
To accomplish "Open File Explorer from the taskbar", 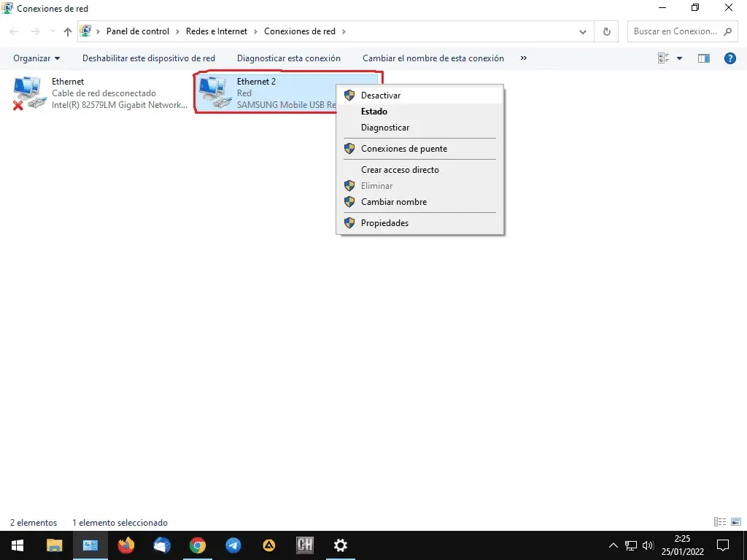I will [x=54, y=545].
